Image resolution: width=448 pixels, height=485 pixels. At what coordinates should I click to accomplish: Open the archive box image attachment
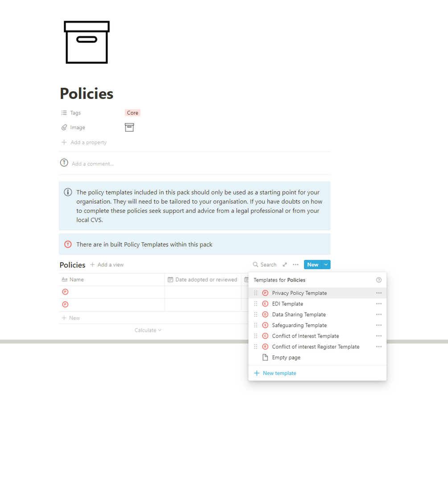click(x=129, y=127)
